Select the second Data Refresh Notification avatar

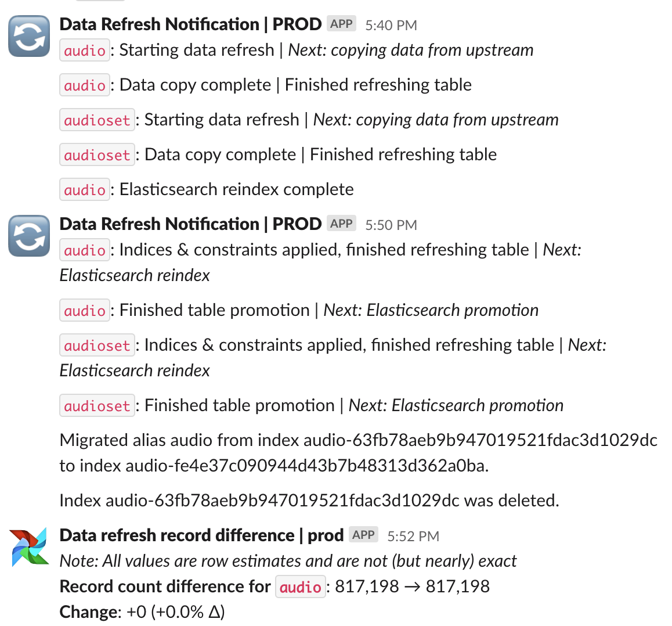(x=28, y=236)
